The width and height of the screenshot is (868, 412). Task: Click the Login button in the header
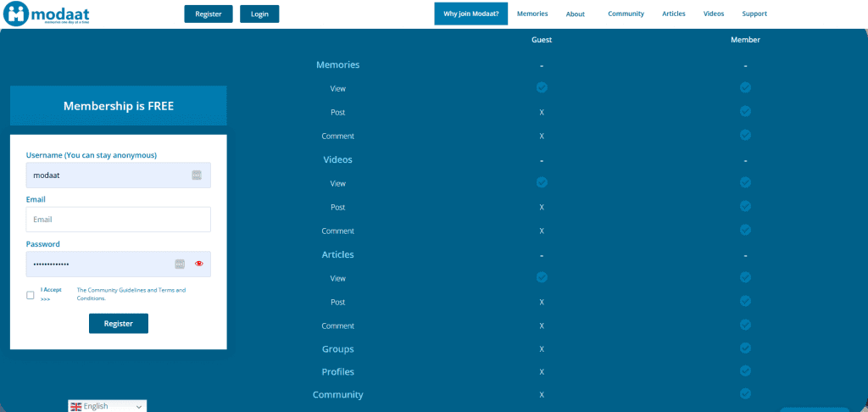click(259, 14)
